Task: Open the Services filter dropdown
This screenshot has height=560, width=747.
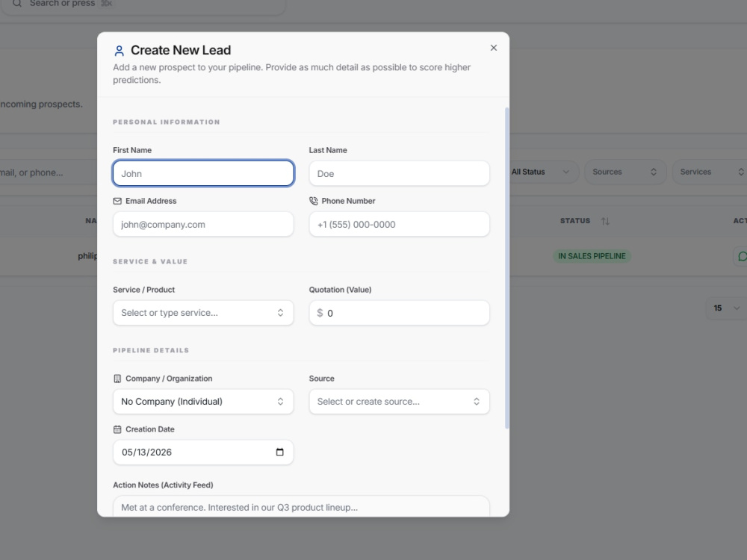Action: [711, 172]
